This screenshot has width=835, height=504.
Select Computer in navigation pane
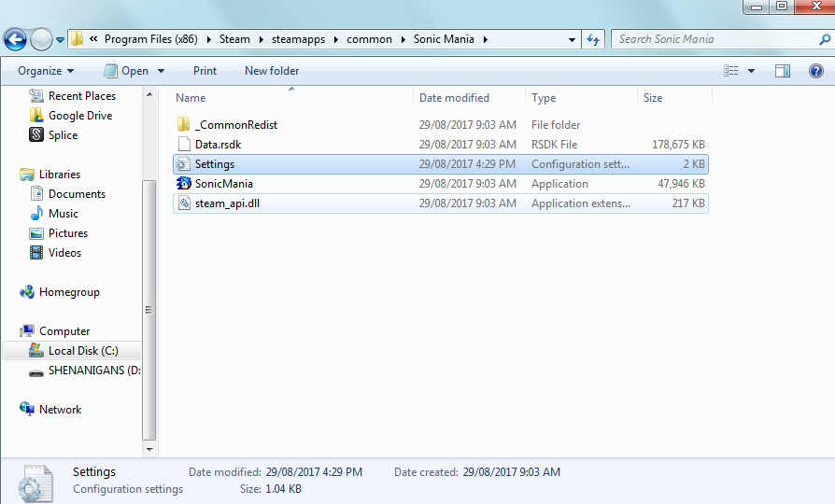55,331
